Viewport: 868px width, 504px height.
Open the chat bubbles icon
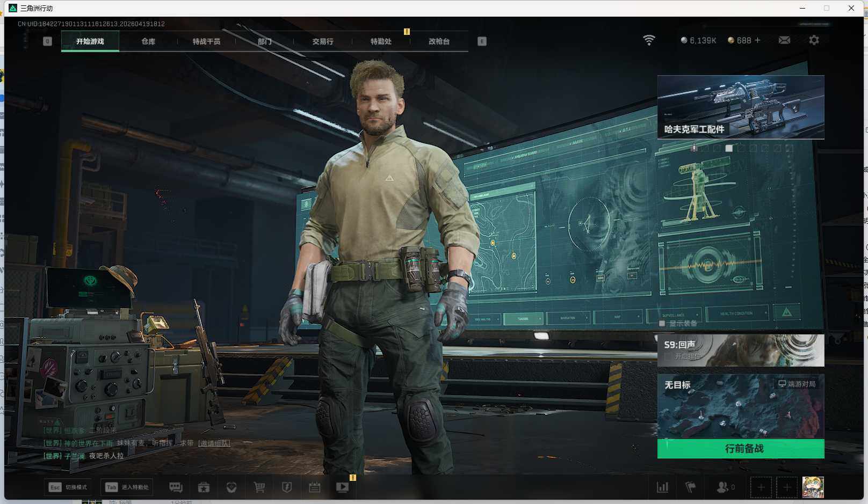tap(176, 487)
